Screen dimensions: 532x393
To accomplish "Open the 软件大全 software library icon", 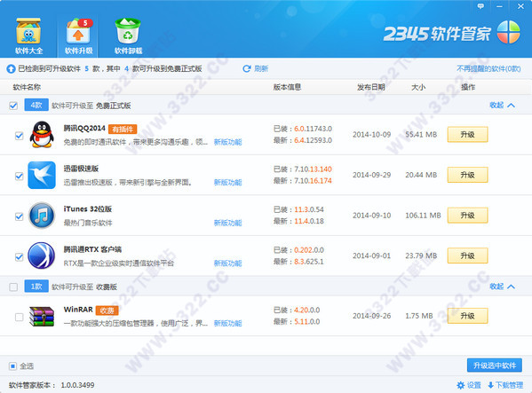I will click(28, 31).
